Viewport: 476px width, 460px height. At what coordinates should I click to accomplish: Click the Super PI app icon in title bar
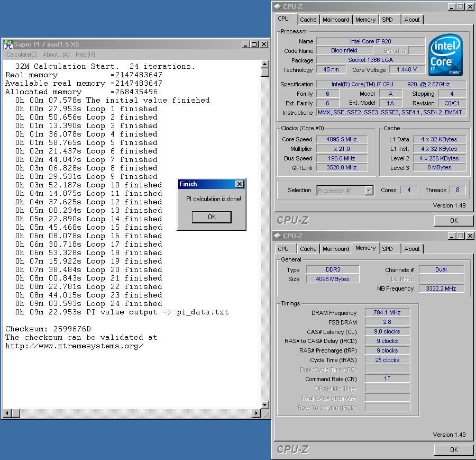(8, 44)
